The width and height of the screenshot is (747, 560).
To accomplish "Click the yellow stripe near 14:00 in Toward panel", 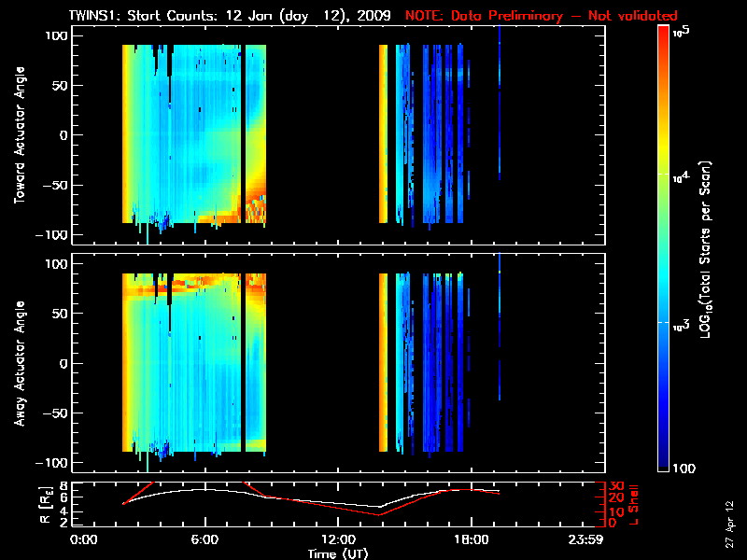I will pos(383,131).
